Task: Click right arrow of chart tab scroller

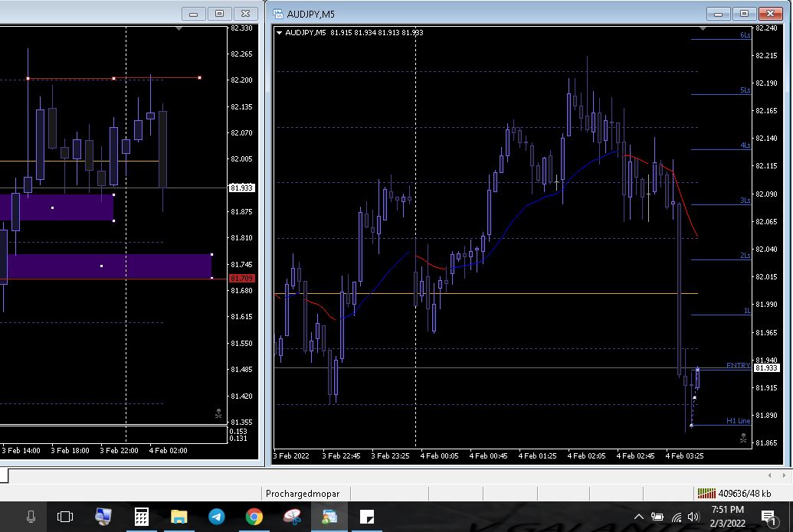Action: (784, 475)
